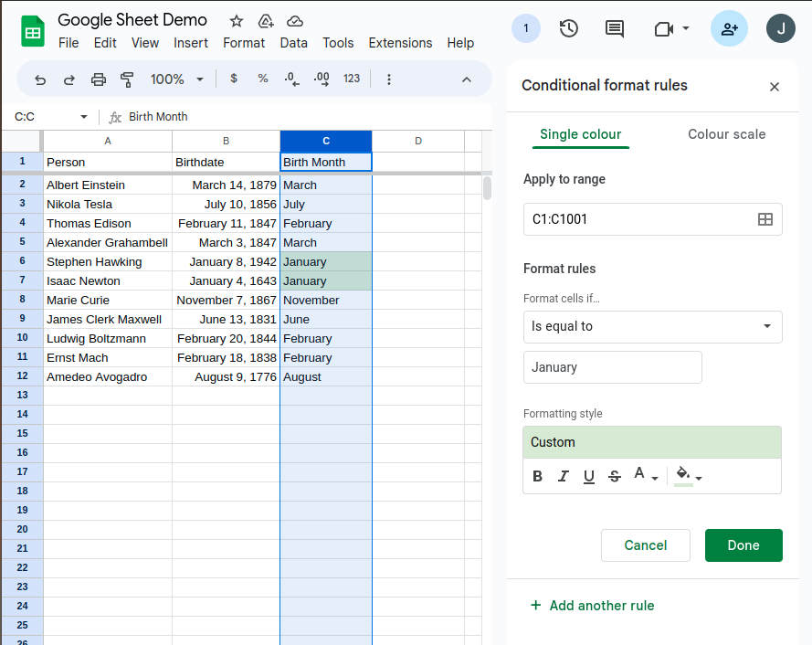Select row 12 header
Viewport: 812px width, 645px height.
(22, 376)
